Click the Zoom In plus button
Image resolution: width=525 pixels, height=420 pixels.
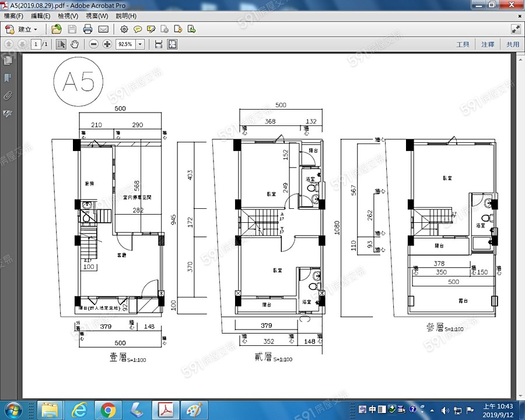(107, 44)
